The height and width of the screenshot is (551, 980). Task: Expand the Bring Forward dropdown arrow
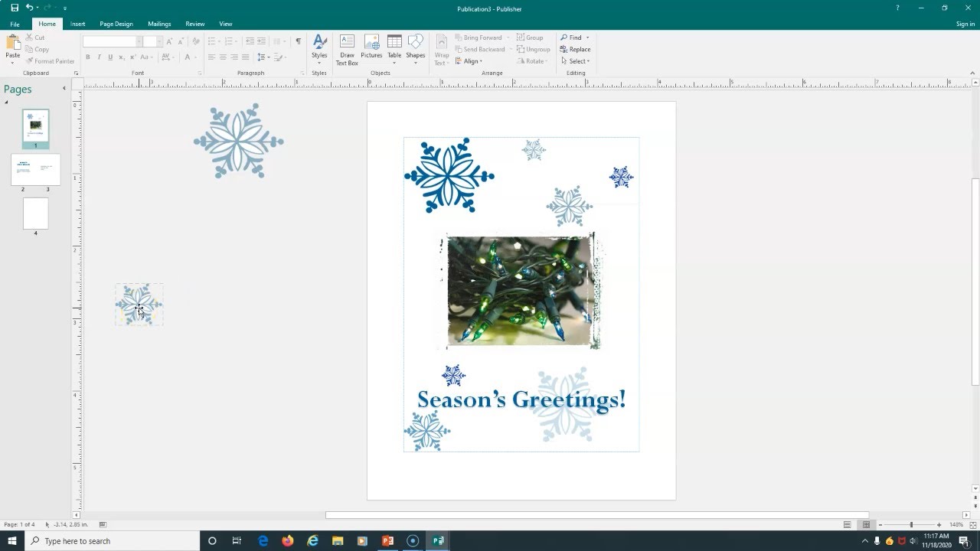point(508,37)
